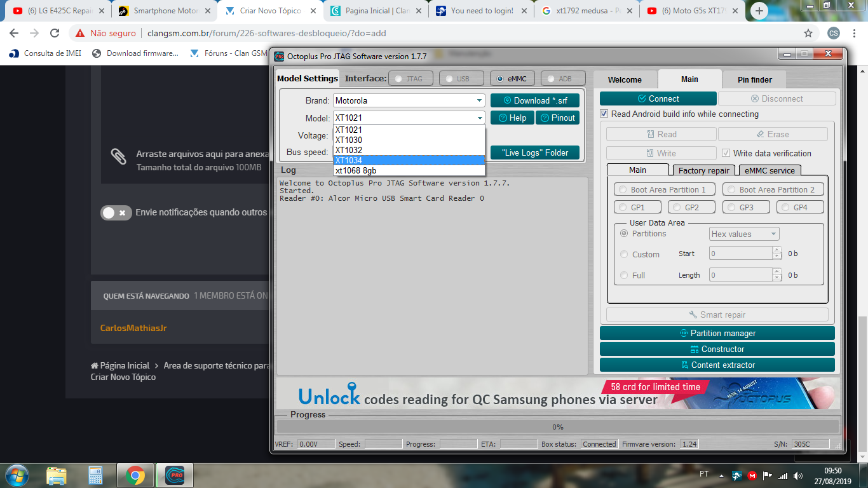This screenshot has width=868, height=488.
Task: Select the USB interface option
Action: [461, 79]
